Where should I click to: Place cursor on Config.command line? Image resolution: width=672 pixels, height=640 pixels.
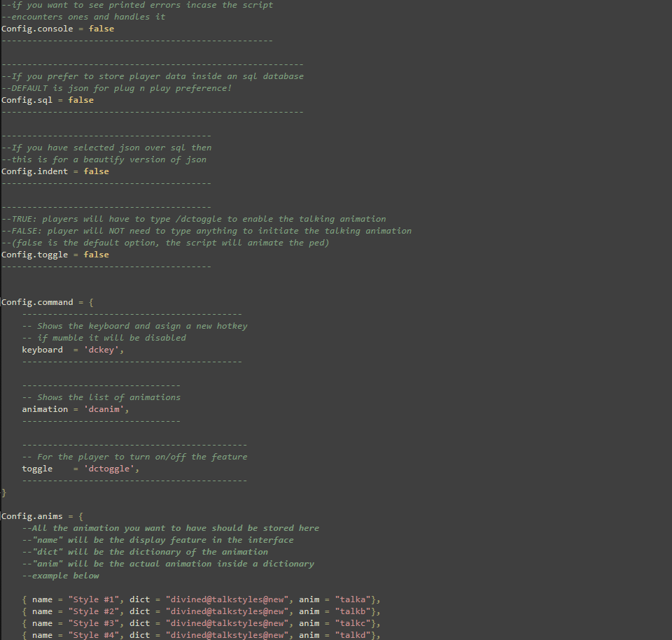(x=47, y=302)
